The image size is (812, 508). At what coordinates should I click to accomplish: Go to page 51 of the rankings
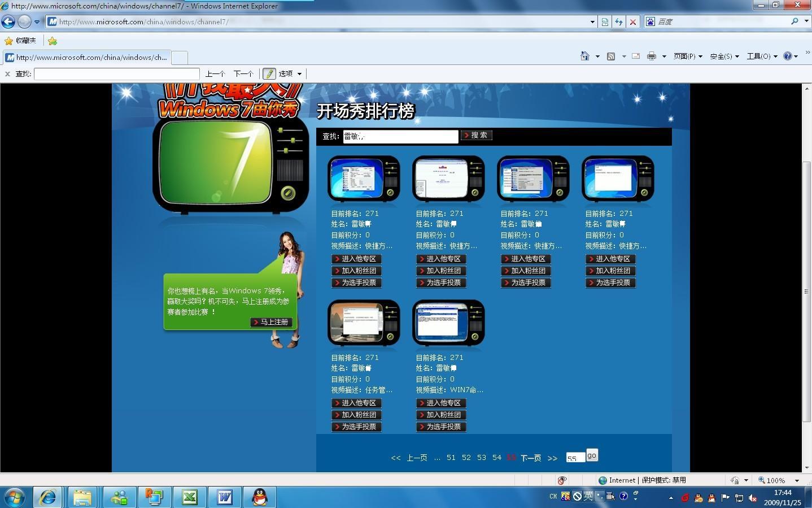coord(451,458)
